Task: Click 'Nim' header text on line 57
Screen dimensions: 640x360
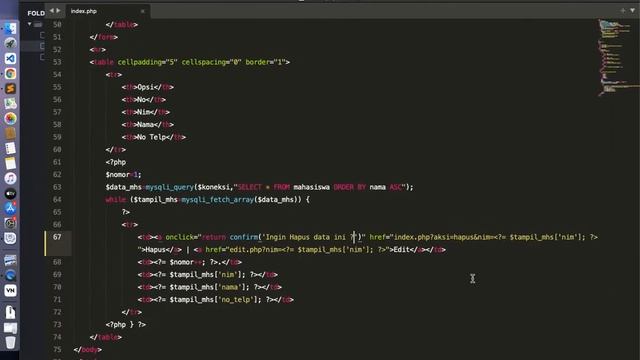Action: 143,112
